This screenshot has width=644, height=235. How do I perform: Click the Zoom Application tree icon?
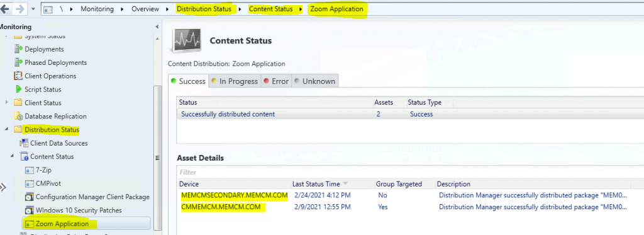30,224
